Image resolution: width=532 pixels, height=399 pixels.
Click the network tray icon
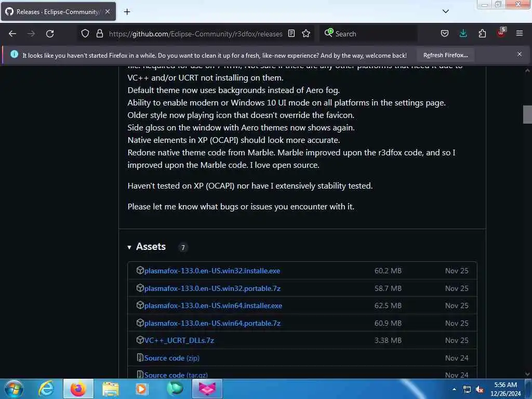point(467,390)
